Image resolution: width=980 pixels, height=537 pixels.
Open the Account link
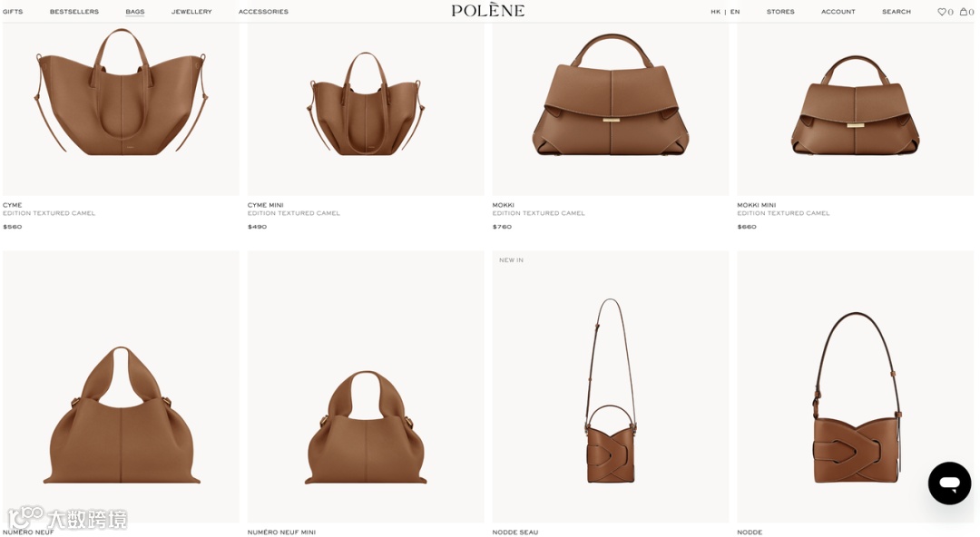838,12
